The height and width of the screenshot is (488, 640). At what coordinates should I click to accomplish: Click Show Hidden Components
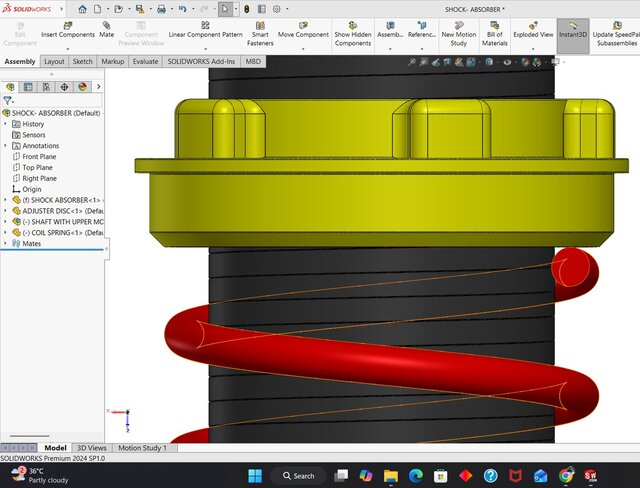point(353,33)
